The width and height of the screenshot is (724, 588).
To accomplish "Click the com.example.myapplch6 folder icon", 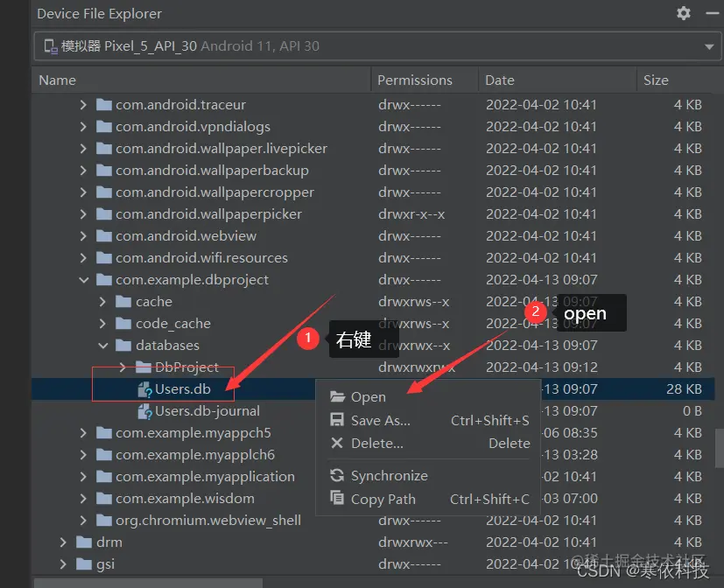I will coord(104,455).
